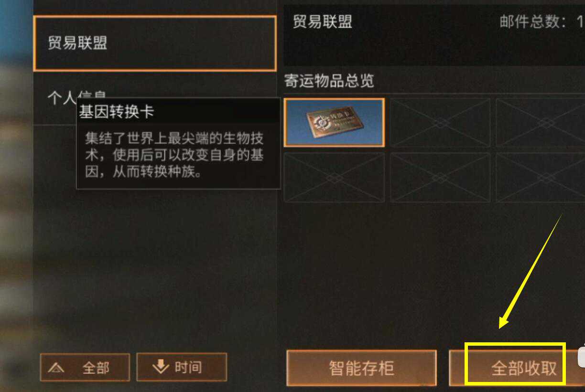Select the empty slot right of the conversion card

pos(440,122)
